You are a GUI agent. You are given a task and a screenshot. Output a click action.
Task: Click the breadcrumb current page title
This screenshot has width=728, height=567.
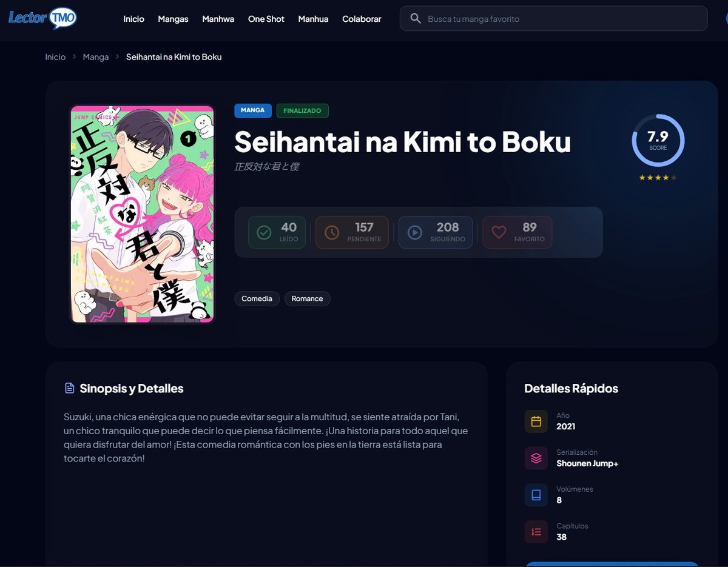click(174, 57)
